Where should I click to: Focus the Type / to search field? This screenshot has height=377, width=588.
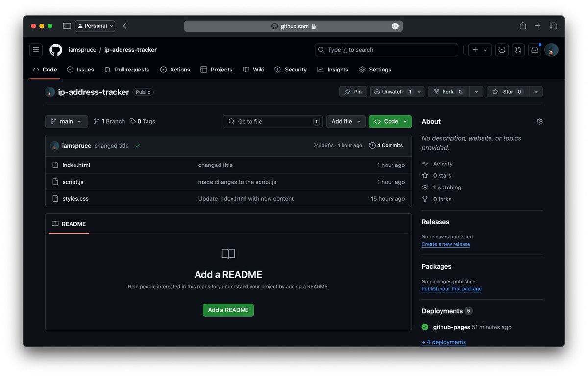[x=386, y=50]
